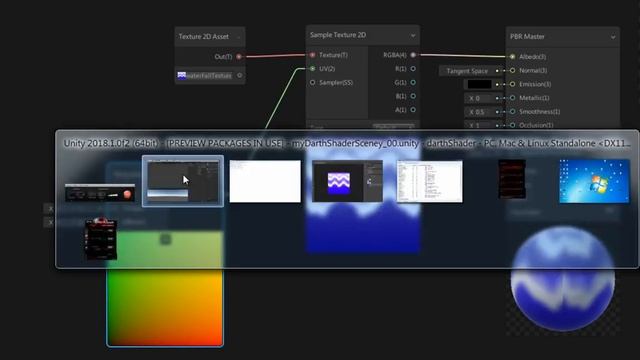Click the Occlusion(1) port on PBR Master
Image resolution: width=640 pixels, height=360 pixels.
tap(512, 125)
